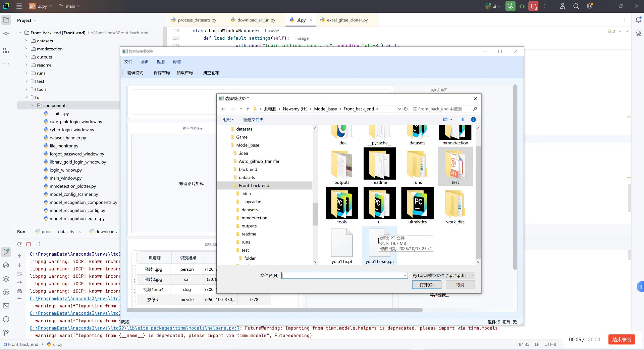This screenshot has height=350, width=644.
Task: Click Stop square in Run panel toolbar
Action: click(29, 244)
